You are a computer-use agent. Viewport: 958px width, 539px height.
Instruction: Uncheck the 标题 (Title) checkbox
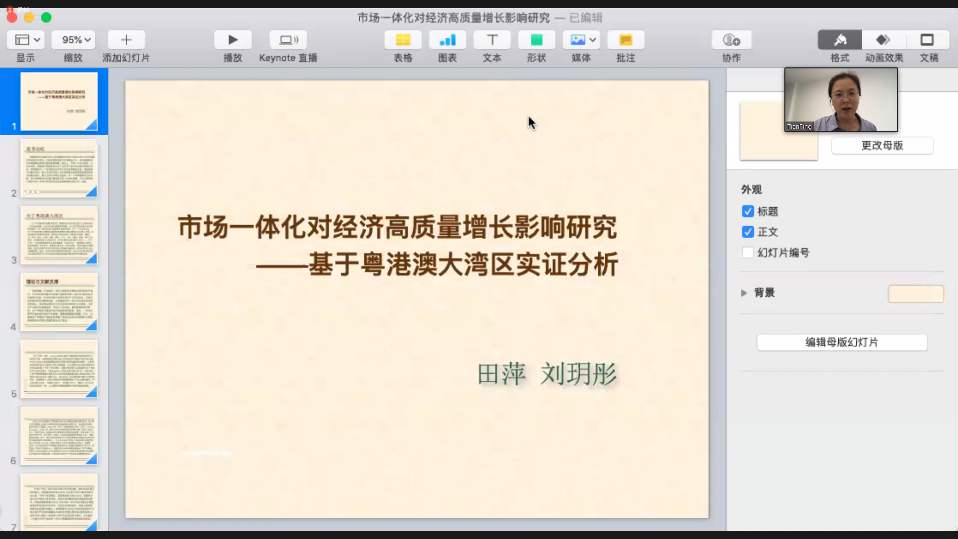(x=748, y=212)
